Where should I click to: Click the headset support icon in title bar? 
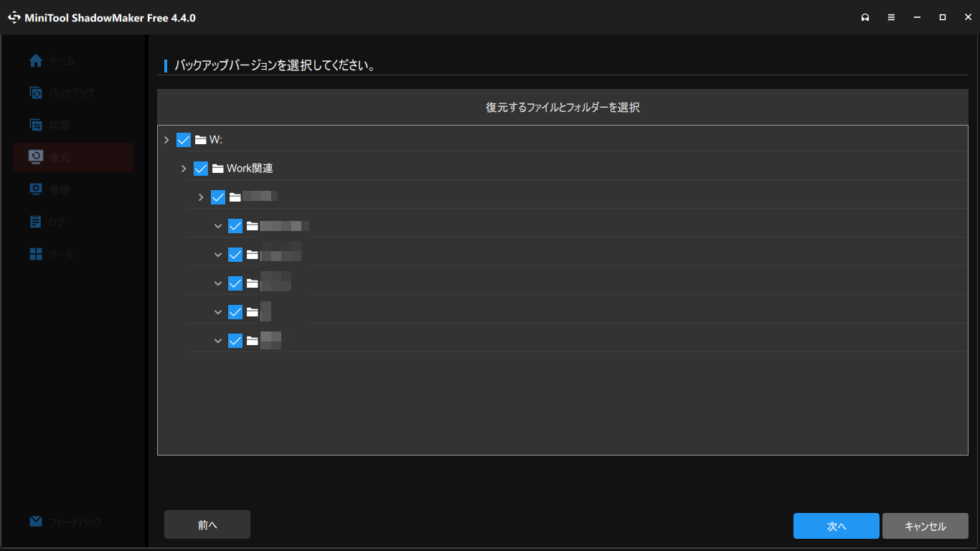click(x=865, y=17)
